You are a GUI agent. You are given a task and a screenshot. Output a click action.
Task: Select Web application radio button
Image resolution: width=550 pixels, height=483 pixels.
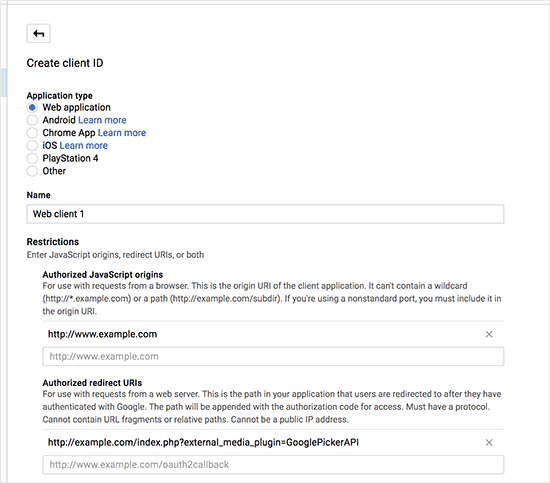click(x=32, y=107)
